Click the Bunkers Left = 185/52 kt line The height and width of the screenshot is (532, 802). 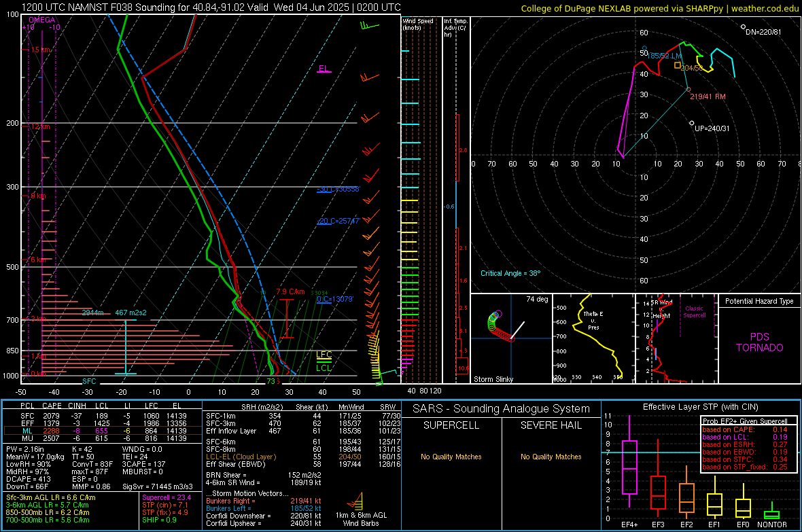263,508
